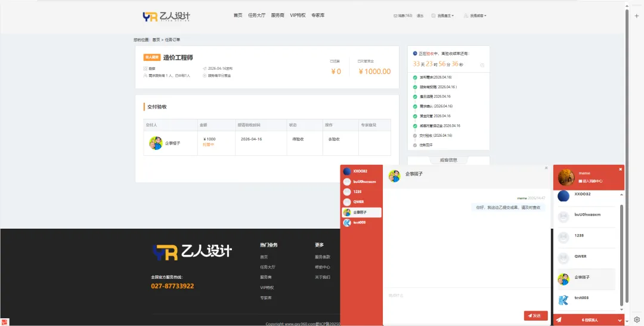Expand the 我是雇主 dropdown
This screenshot has width=644, height=326.
(x=442, y=16)
